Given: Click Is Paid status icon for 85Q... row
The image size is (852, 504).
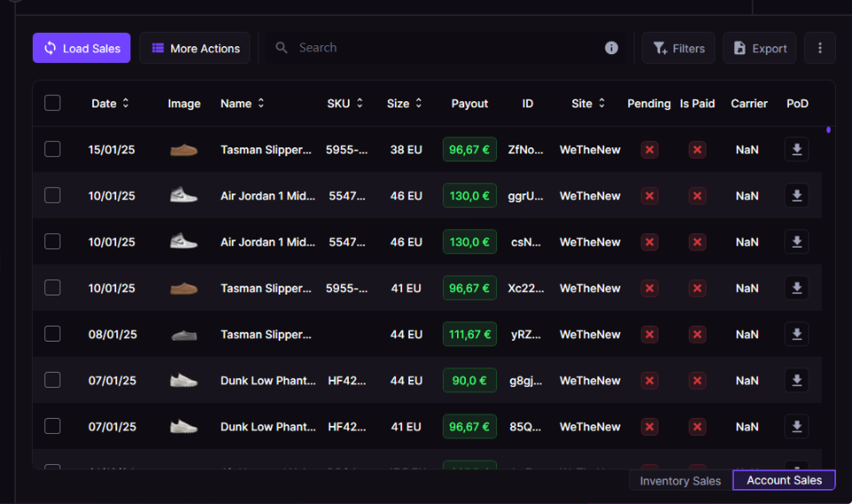Looking at the screenshot, I should point(698,427).
